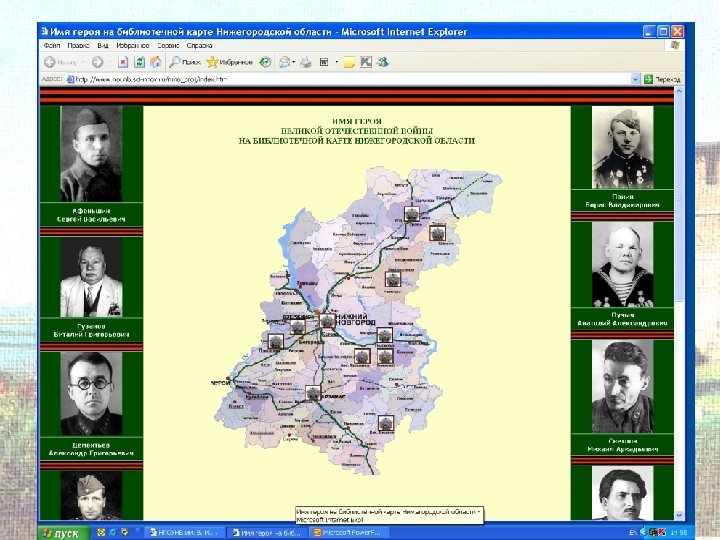Screen dimensions: 720x540
Task: Open portrait photo of Афоньшин Сергей Васильевич
Action: click(91, 154)
